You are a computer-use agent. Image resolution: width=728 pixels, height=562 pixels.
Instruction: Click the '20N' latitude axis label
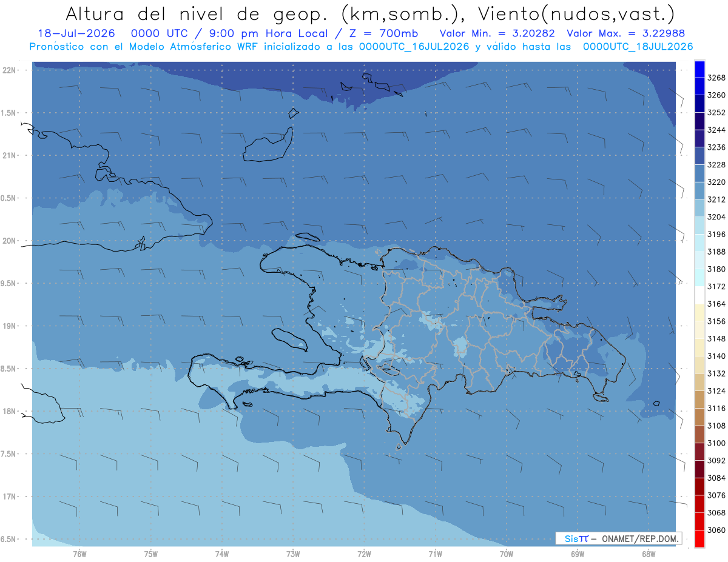point(10,241)
